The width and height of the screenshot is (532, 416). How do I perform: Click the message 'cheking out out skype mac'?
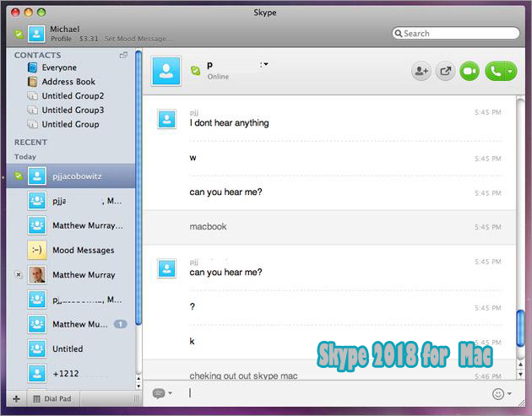[243, 375]
